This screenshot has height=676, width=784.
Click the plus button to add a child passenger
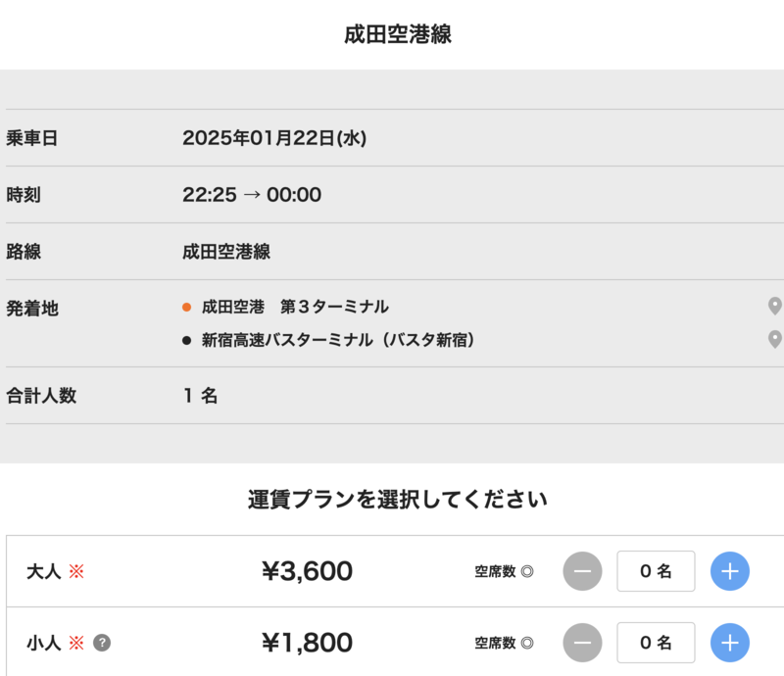[x=729, y=644]
